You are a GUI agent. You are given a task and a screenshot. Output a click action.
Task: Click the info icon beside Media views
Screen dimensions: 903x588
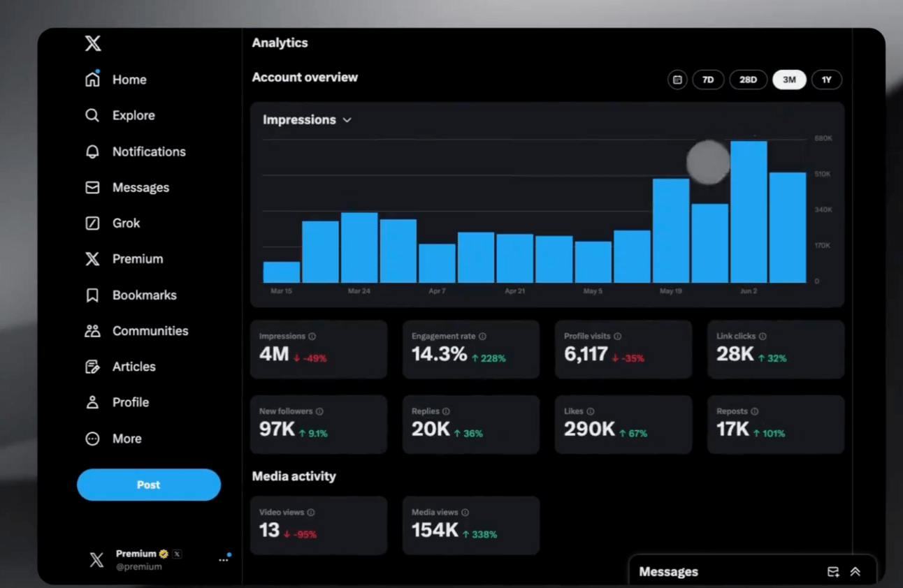click(x=465, y=513)
